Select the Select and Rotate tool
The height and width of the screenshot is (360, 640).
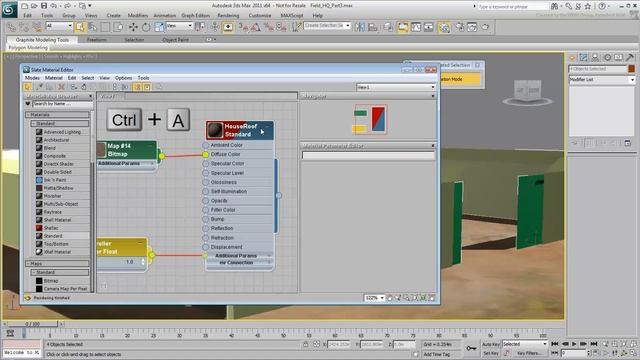pyautogui.click(x=146, y=27)
